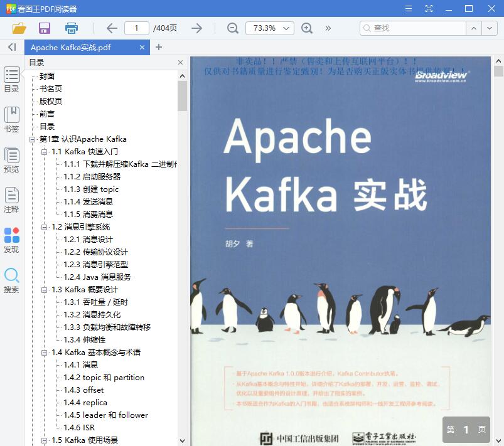
Task: Open section 1.2.4 Java 消息服务
Action: point(97,277)
